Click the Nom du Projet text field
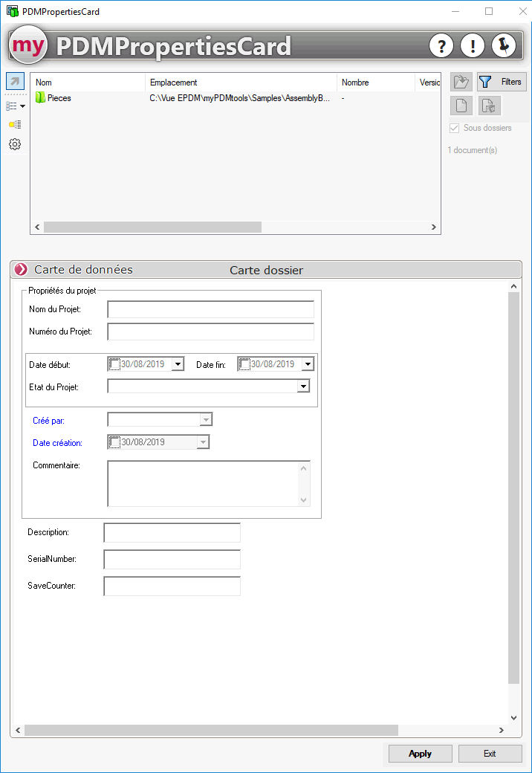The height and width of the screenshot is (773, 532). pyautogui.click(x=210, y=309)
